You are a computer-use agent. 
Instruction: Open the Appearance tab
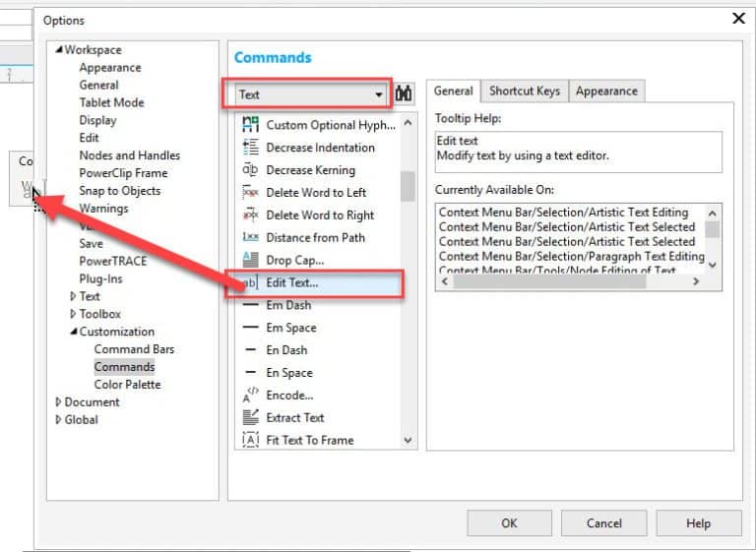click(606, 91)
